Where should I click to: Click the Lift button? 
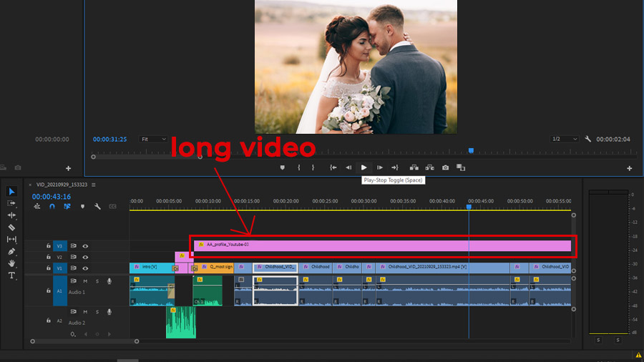pyautogui.click(x=414, y=167)
